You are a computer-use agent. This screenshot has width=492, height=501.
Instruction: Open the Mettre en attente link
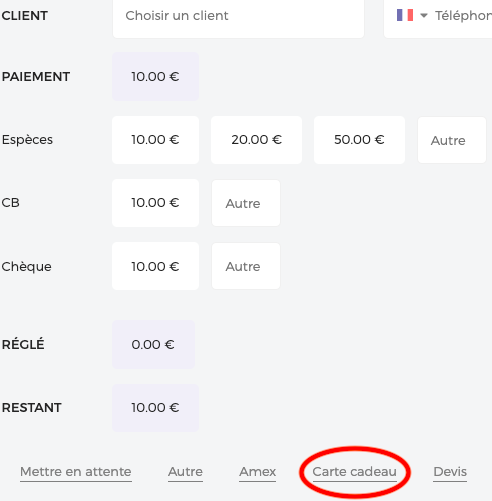pyautogui.click(x=76, y=472)
